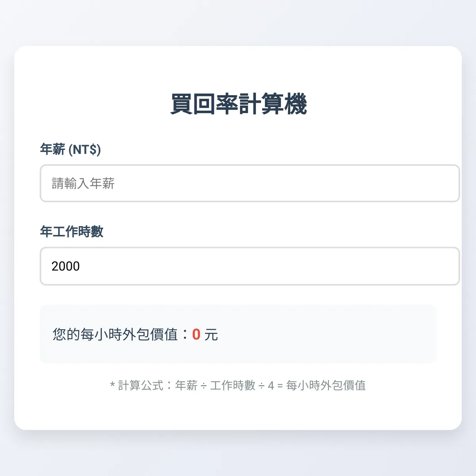The height and width of the screenshot is (476, 476).
Task: Click the 年薪 (NT$) input field
Action: pos(249,184)
